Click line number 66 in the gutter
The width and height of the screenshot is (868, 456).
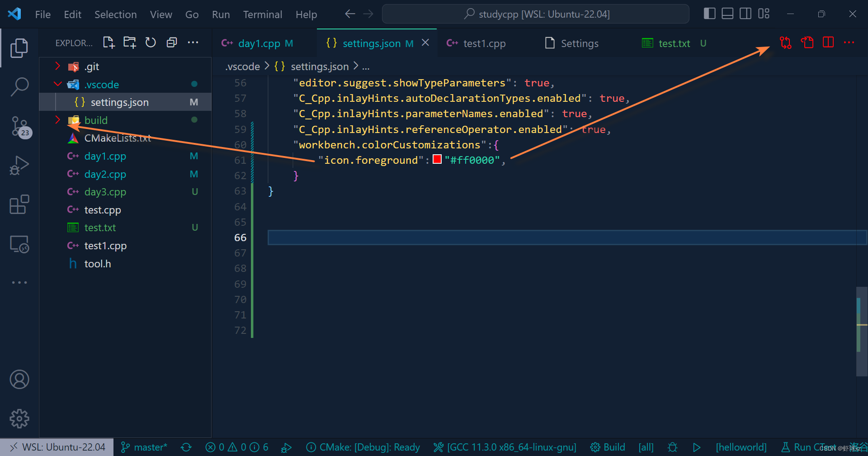click(x=240, y=237)
